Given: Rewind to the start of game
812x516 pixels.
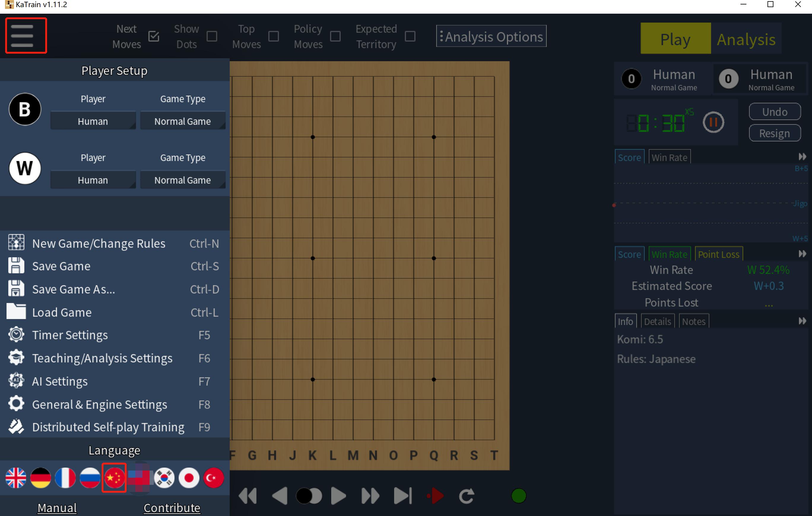Looking at the screenshot, I should tap(248, 496).
